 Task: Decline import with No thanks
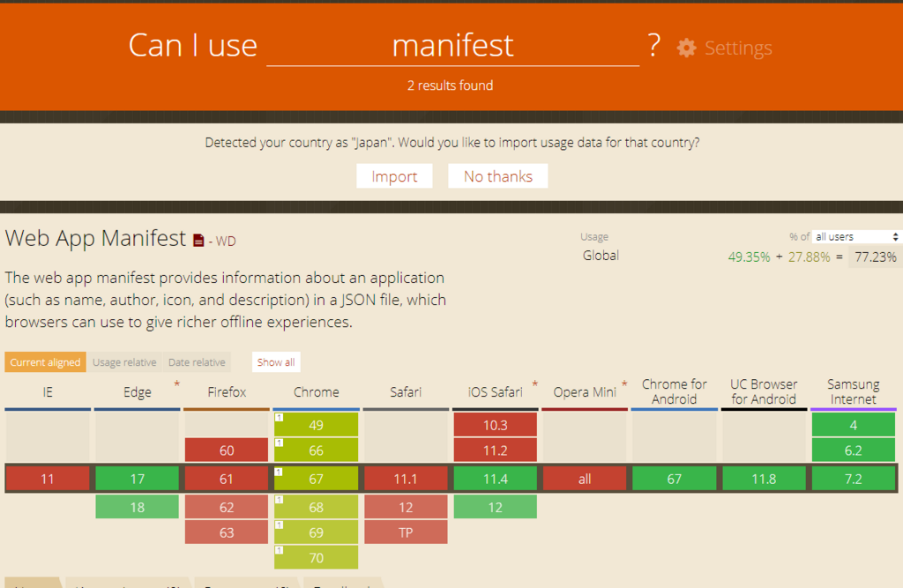coord(498,176)
